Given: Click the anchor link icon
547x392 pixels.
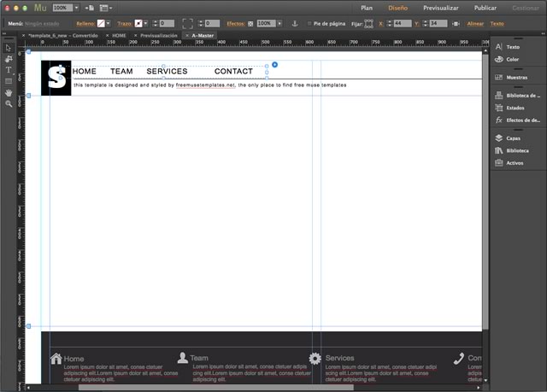Looking at the screenshot, I should click(x=295, y=23).
